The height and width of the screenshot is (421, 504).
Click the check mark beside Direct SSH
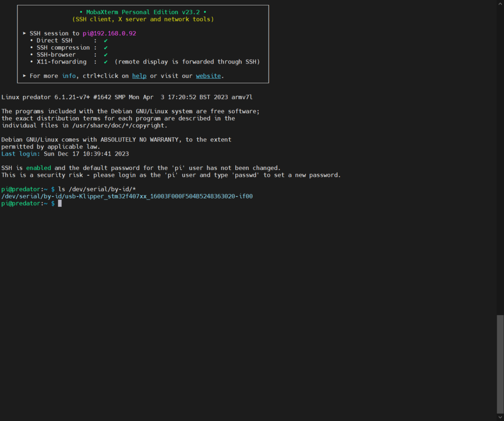coord(106,40)
